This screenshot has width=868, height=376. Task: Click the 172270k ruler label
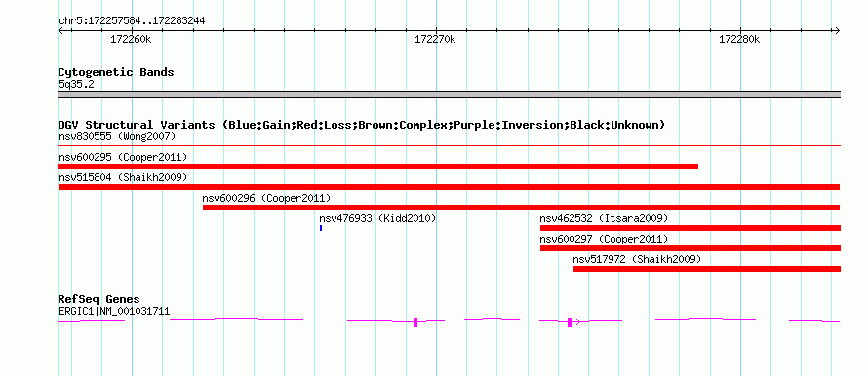point(436,39)
